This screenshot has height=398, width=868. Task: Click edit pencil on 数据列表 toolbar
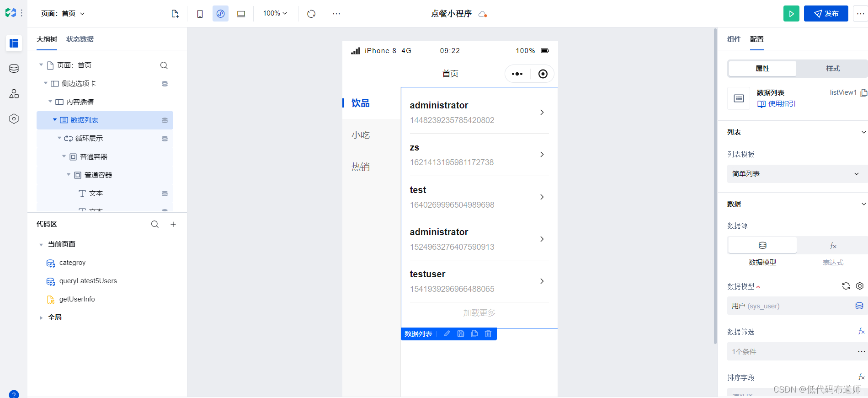[447, 334]
